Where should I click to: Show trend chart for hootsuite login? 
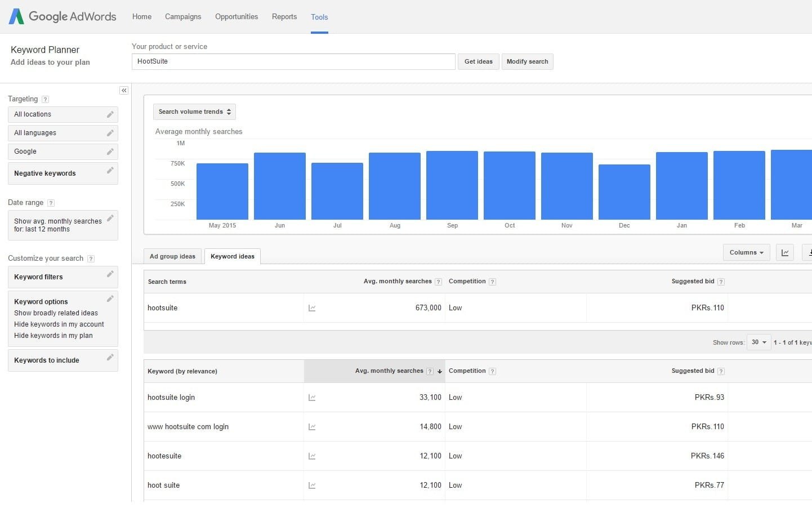[x=312, y=398]
